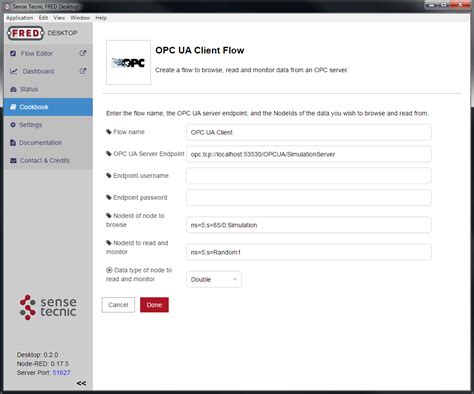Focus the OPC UA Server Endpoint field
This screenshot has height=394, width=474.
coord(309,154)
